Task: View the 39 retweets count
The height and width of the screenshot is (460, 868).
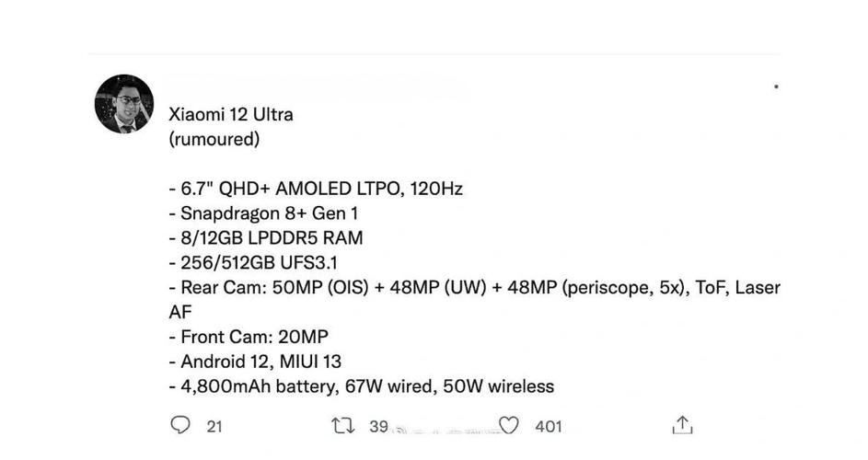Action: pos(378,427)
